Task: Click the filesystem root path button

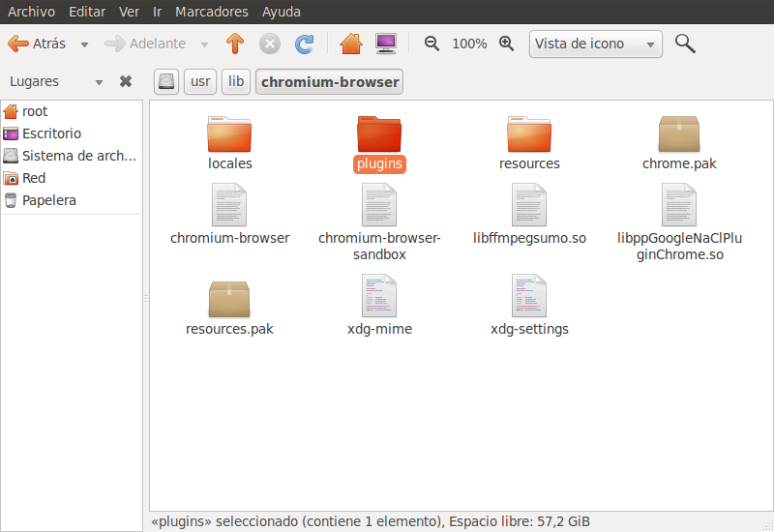Action: click(x=166, y=81)
